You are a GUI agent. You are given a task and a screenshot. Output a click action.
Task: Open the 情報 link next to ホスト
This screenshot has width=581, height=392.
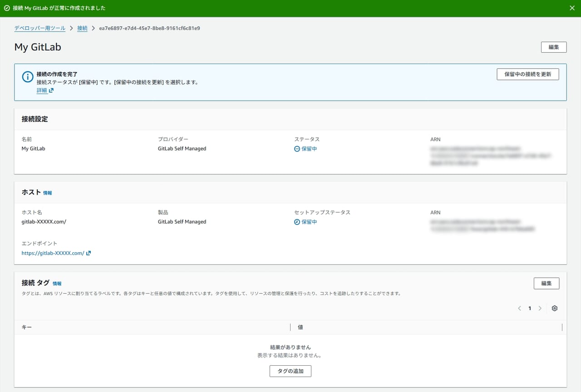pos(48,193)
